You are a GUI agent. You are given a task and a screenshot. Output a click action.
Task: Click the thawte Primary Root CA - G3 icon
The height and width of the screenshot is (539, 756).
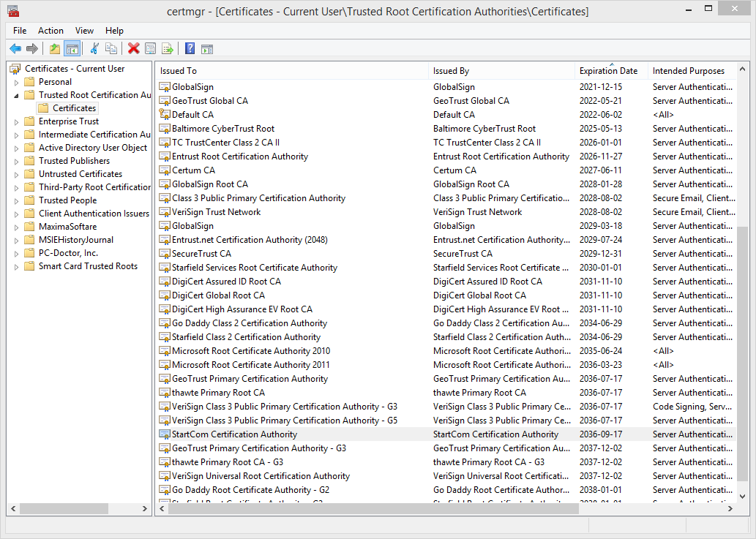(x=165, y=462)
